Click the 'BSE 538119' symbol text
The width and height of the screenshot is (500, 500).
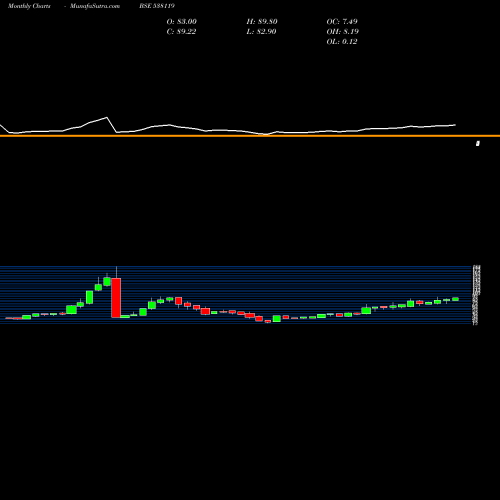pyautogui.click(x=157, y=6)
